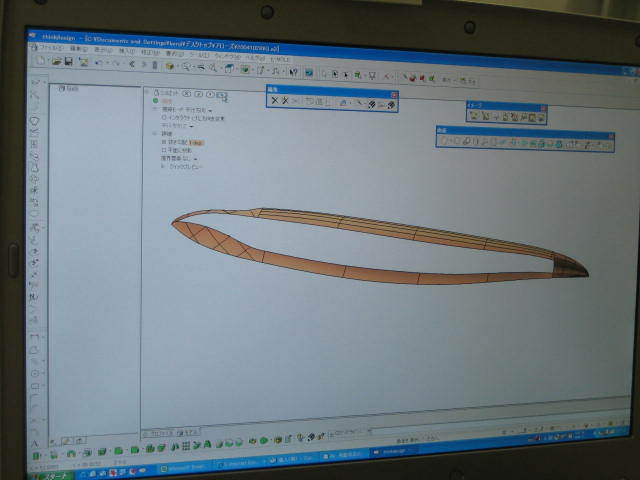Click the last icon in イメージ floating toolbar
This screenshot has width=640, height=480.
click(541, 118)
